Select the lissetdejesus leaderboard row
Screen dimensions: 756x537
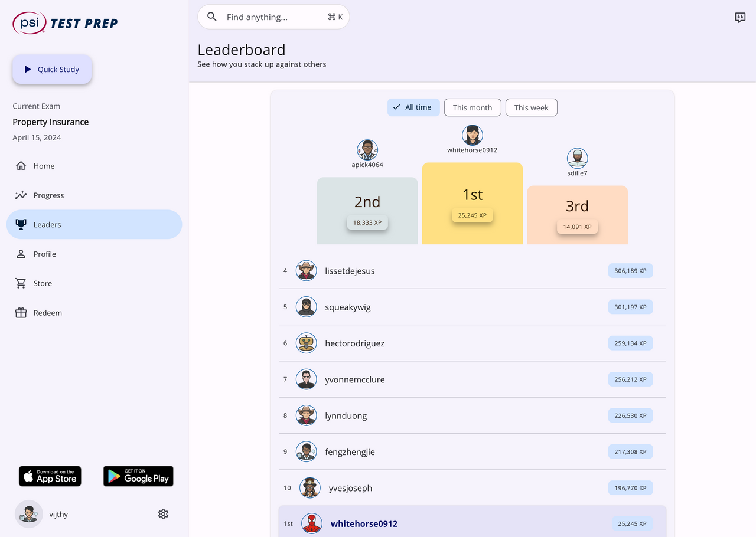click(472, 271)
